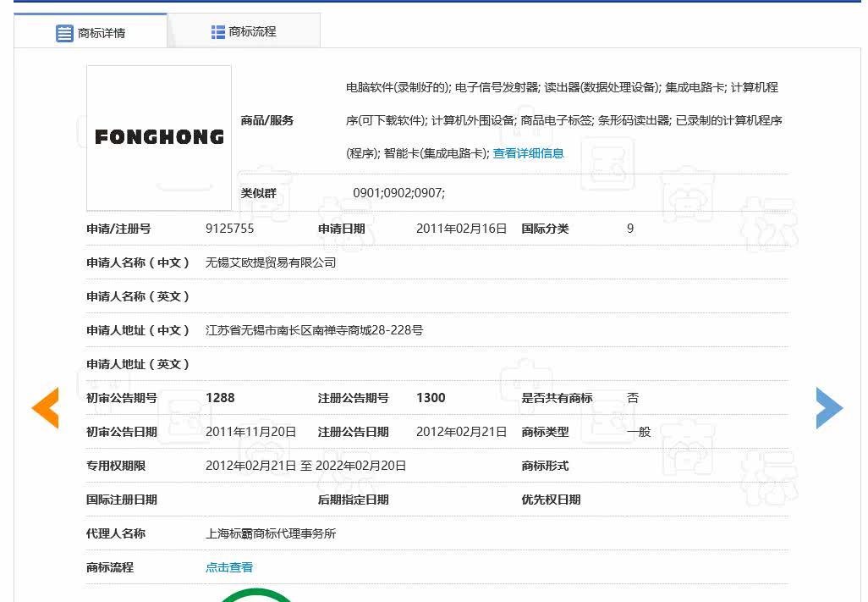
Task: Select the 商标详情 tab label
Action: coord(102,33)
